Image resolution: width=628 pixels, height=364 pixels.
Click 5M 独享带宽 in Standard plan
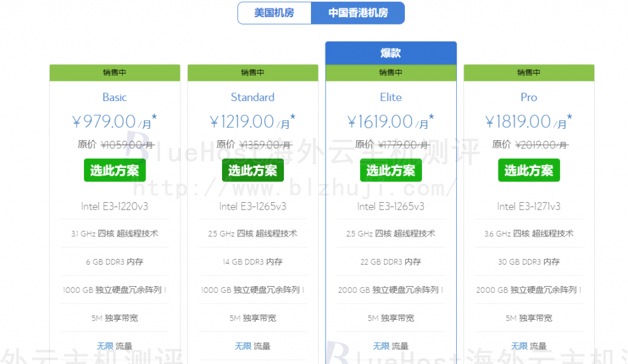coord(253,319)
